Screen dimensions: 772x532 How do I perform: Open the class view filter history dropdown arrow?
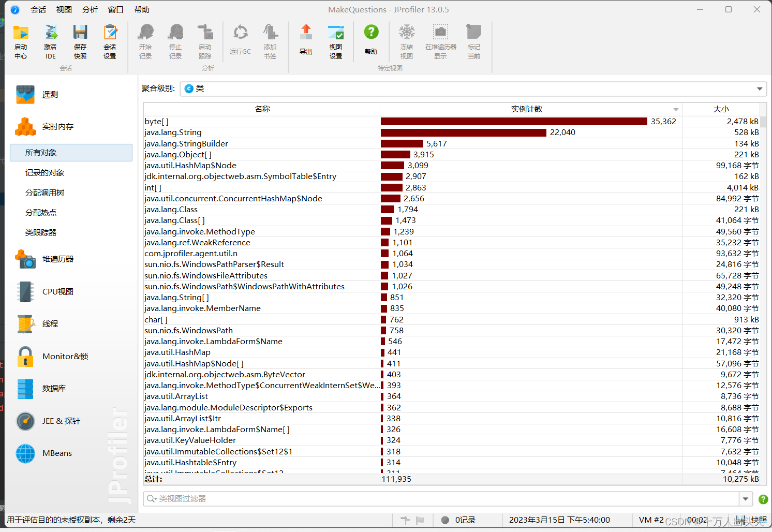pyautogui.click(x=746, y=499)
